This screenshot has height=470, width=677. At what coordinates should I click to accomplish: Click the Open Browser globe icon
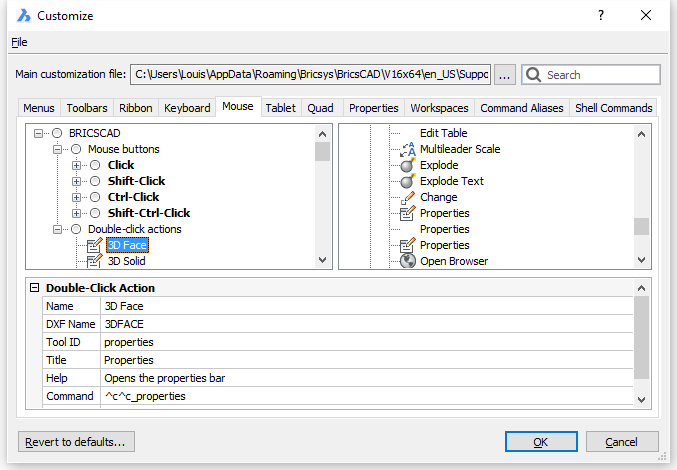coord(407,261)
